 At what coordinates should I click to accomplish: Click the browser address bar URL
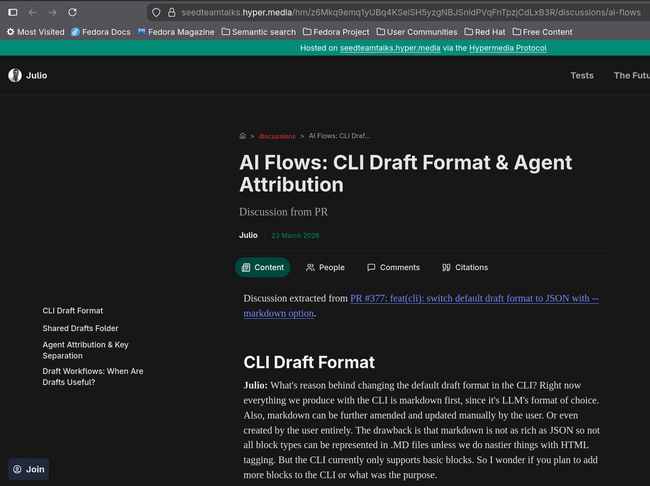(x=400, y=12)
